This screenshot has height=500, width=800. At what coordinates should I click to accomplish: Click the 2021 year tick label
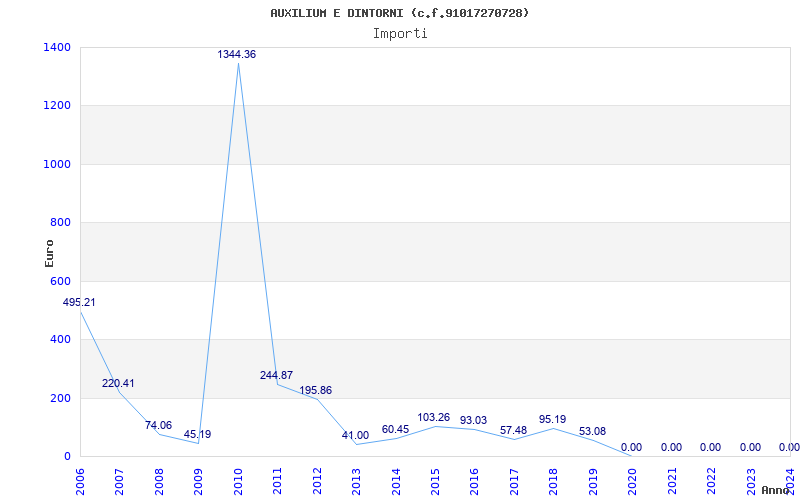coord(672,482)
